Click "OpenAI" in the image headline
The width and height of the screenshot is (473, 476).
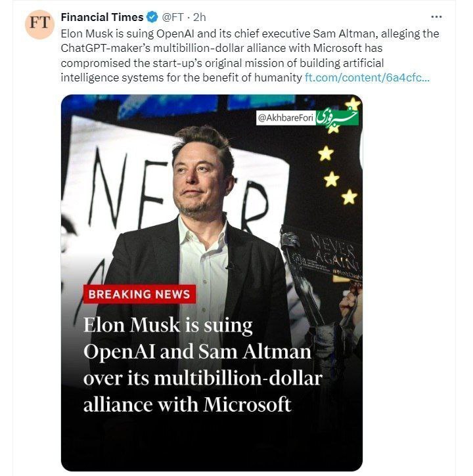120,351
